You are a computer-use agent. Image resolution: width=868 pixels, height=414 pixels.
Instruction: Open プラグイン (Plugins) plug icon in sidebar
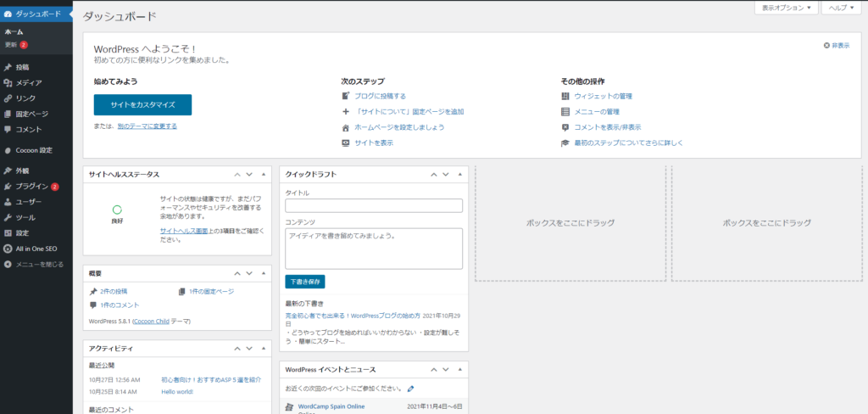(8, 186)
